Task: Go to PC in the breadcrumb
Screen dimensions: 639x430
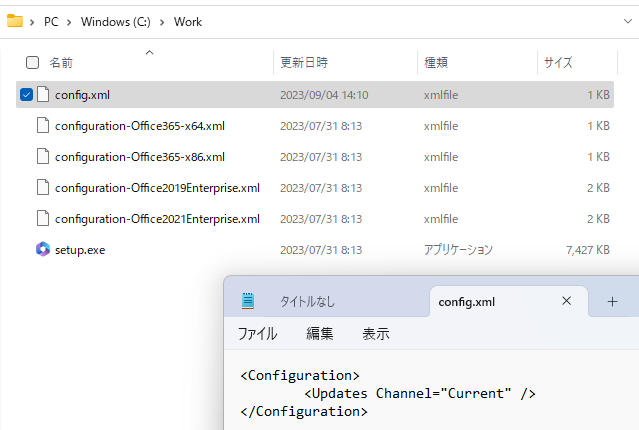Action: tap(51, 22)
